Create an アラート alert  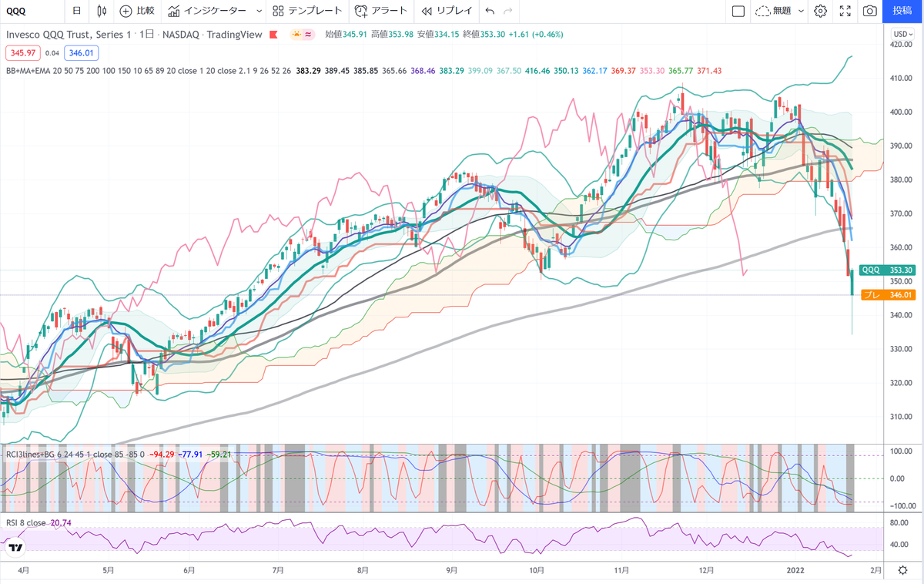pos(382,11)
